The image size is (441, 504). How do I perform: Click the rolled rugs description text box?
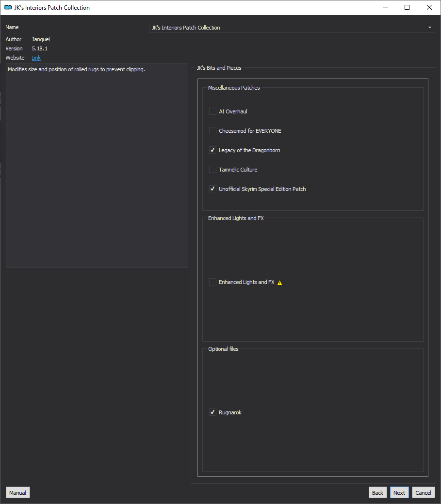97,166
